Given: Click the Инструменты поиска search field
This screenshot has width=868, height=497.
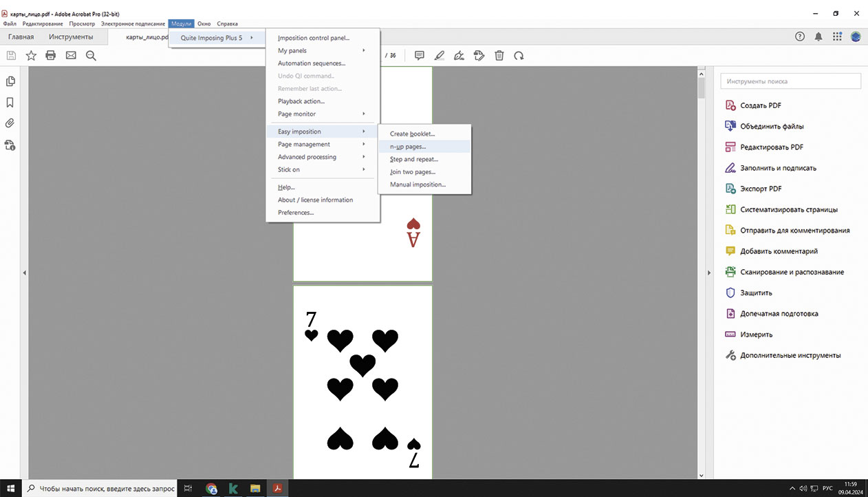Looking at the screenshot, I should tap(790, 81).
